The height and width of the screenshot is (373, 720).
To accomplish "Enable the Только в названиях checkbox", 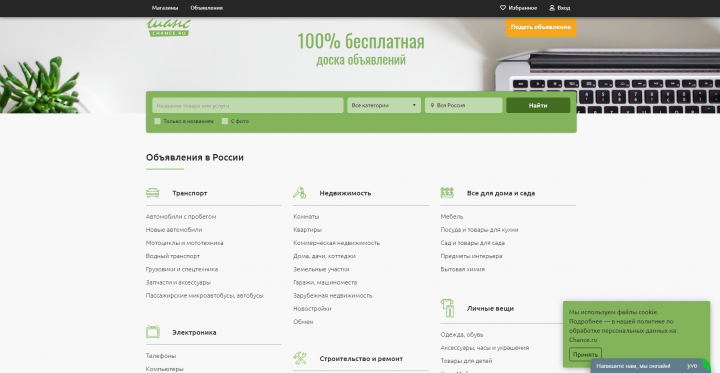I will pos(158,121).
